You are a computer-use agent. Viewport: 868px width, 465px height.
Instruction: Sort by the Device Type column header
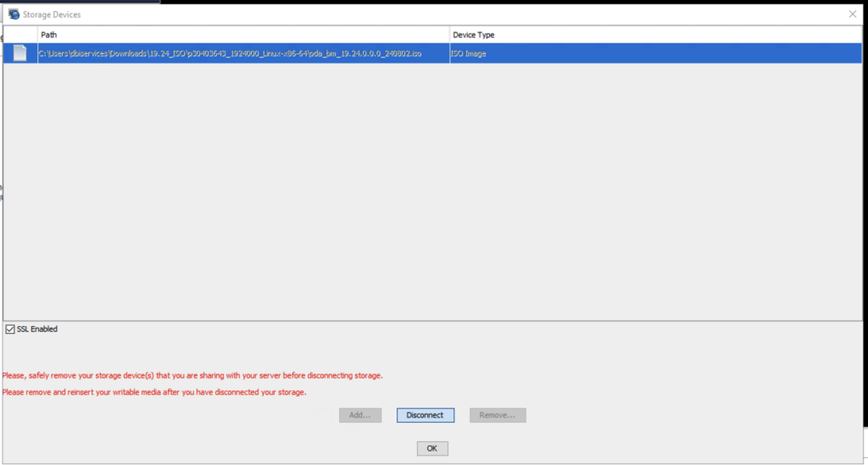pyautogui.click(x=655, y=35)
